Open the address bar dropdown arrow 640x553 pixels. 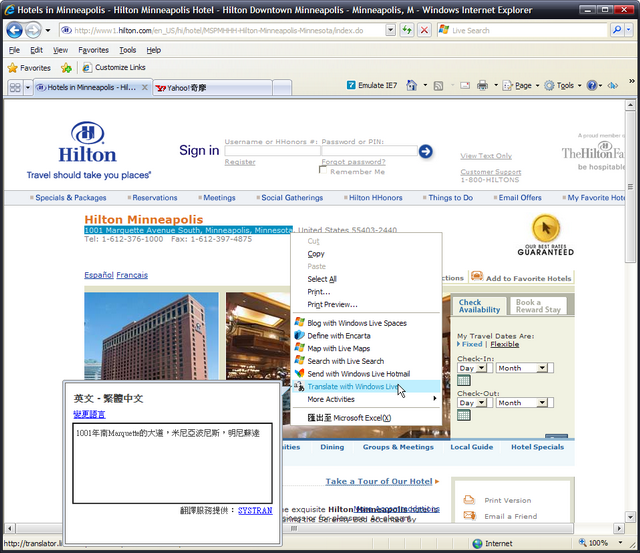click(390, 30)
